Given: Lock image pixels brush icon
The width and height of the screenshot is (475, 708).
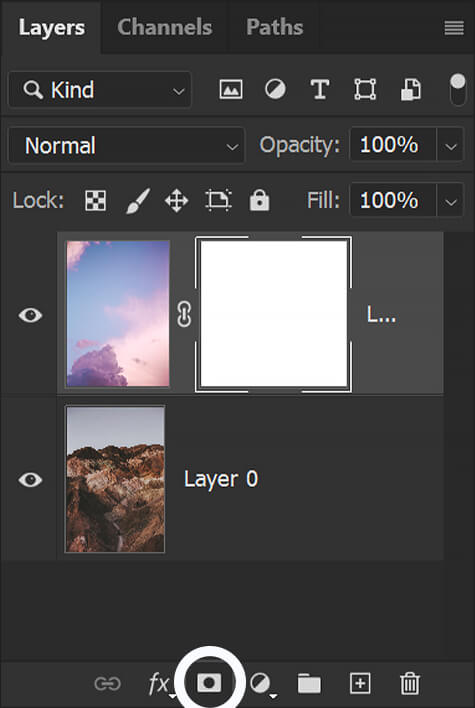Looking at the screenshot, I should [137, 201].
